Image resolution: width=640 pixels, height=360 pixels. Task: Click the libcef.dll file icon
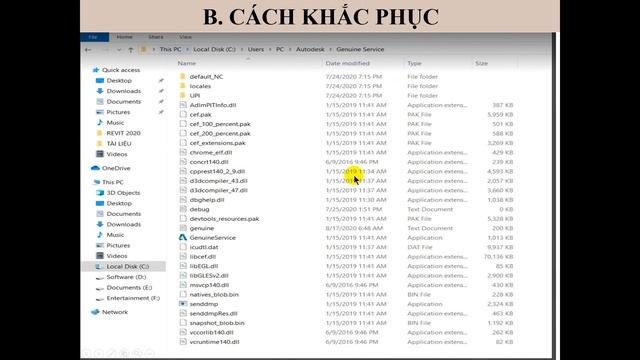[x=183, y=256]
